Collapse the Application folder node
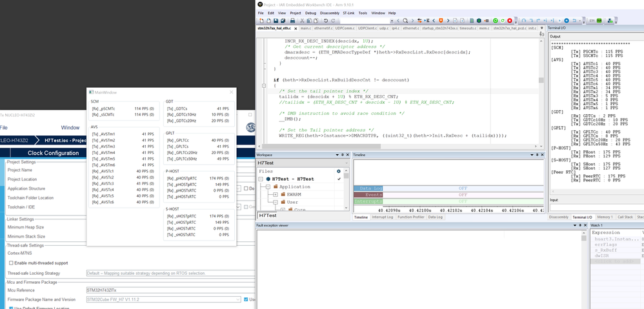Screen dimensions: 644x309 [268, 186]
